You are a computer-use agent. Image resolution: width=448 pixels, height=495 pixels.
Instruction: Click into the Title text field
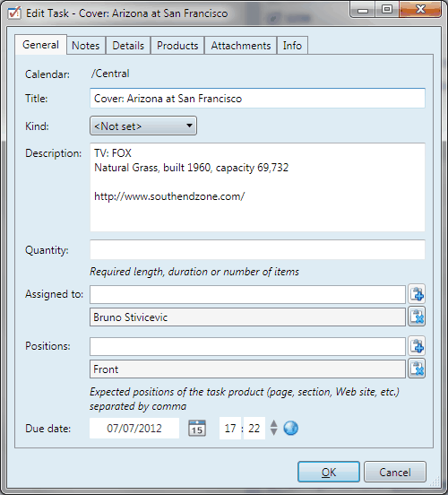click(x=257, y=98)
